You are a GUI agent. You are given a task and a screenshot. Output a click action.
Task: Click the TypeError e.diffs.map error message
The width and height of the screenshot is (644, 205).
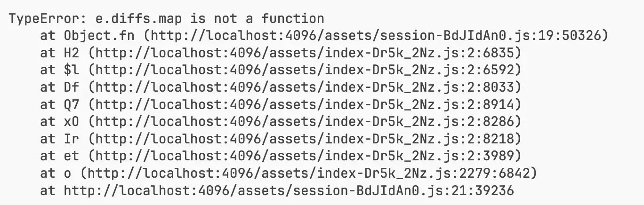[x=167, y=19]
